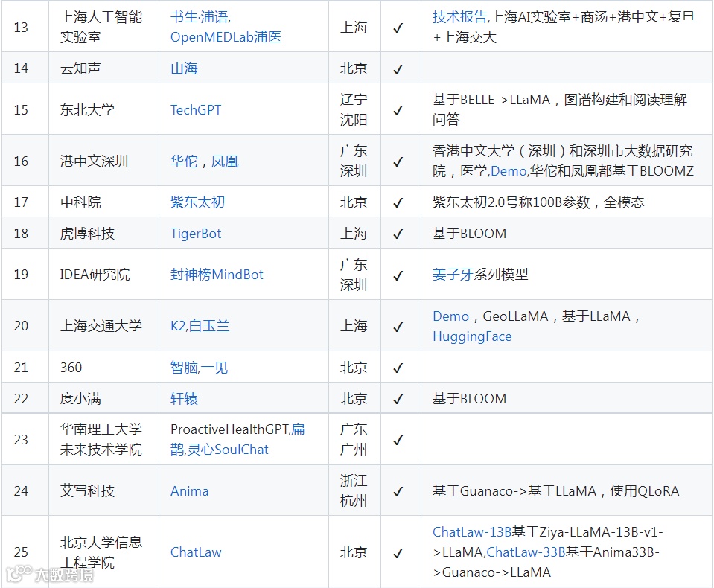Open the 紫东太初 link
Screen dimensions: 714x588
[x=197, y=202]
